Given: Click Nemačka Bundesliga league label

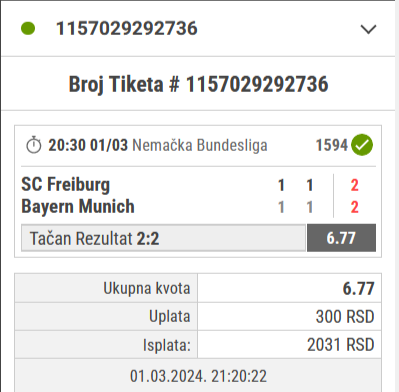Looking at the screenshot, I should (200, 145).
